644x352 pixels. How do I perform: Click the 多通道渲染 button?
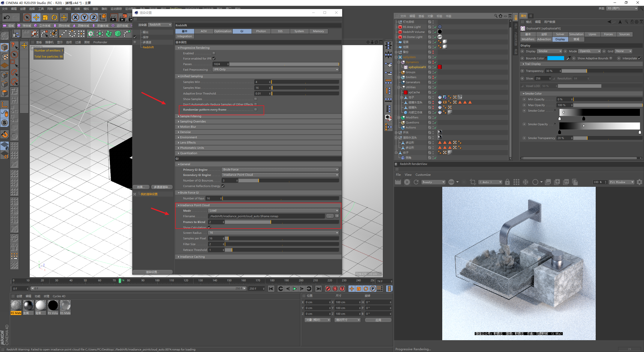pos(162,187)
